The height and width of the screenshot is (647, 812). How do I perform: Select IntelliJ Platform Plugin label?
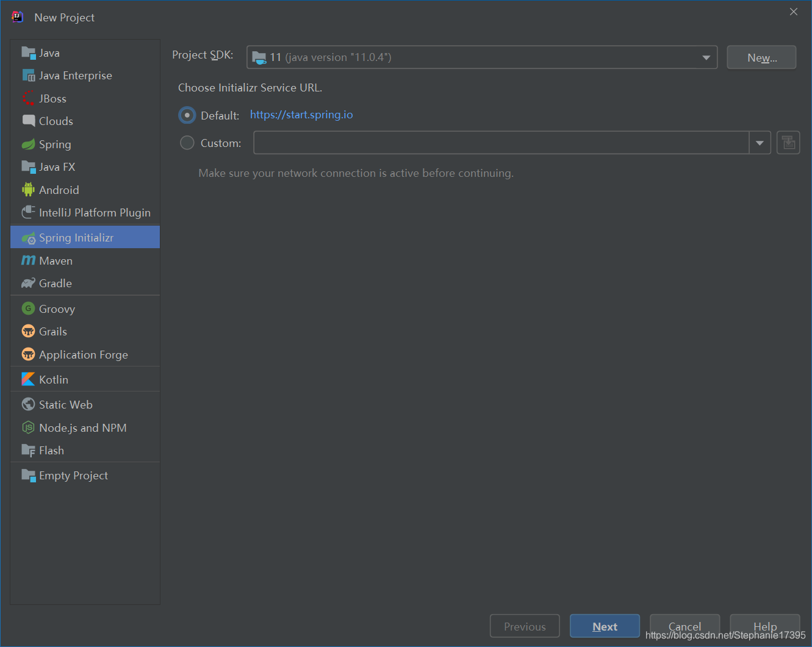click(x=95, y=212)
